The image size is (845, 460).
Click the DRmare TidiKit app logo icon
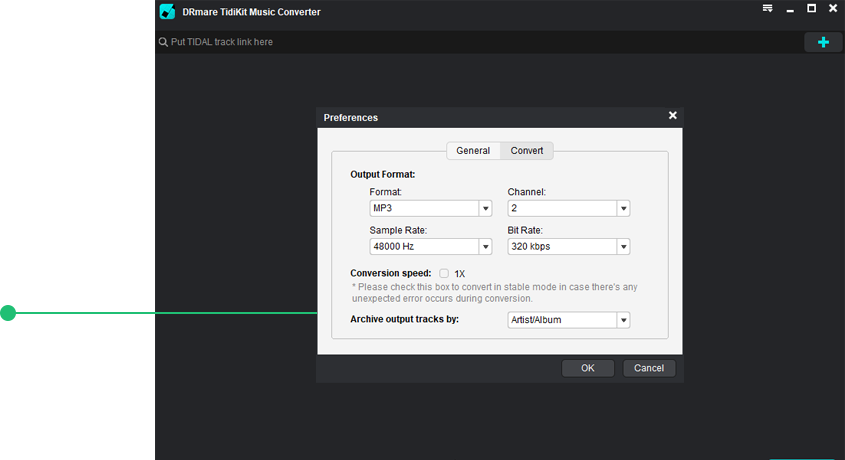[168, 11]
